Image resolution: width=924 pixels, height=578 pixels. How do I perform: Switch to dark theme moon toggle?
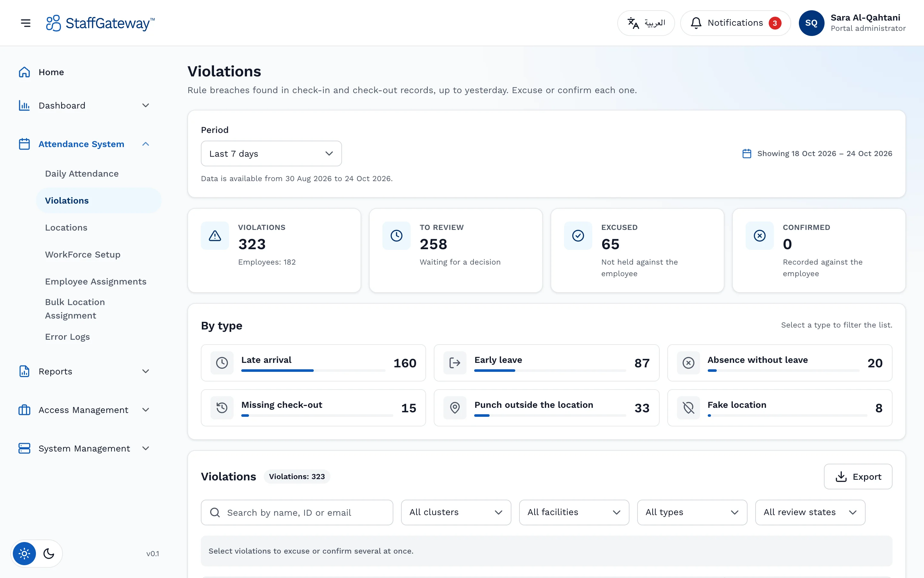point(49,554)
